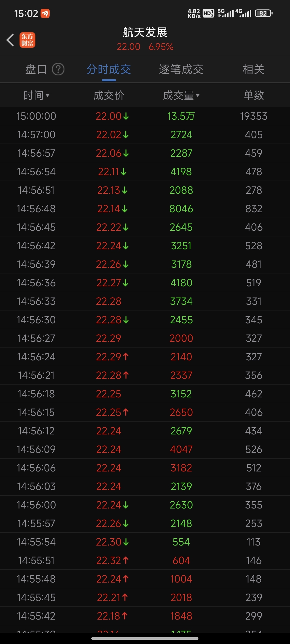
Task: Tap the 盘口 help question-mark icon
Action: [x=58, y=69]
